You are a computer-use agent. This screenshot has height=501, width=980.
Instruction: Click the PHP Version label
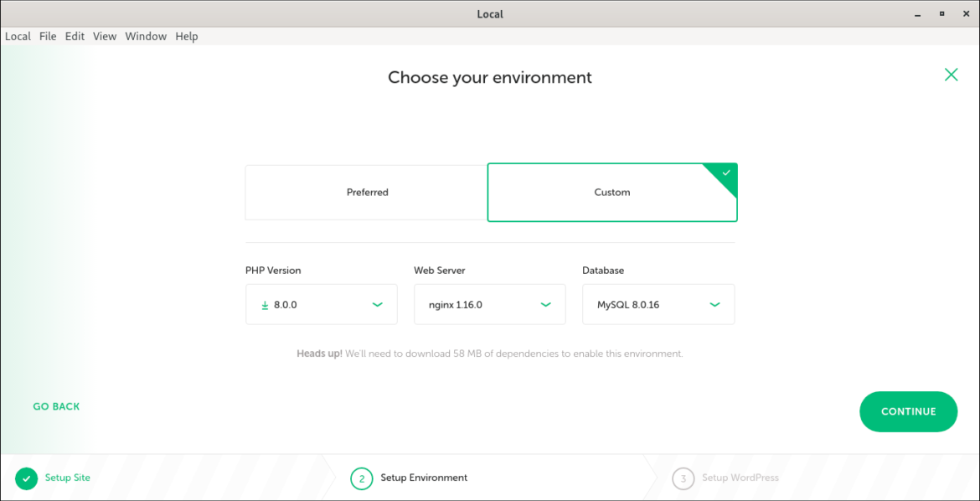pos(273,271)
